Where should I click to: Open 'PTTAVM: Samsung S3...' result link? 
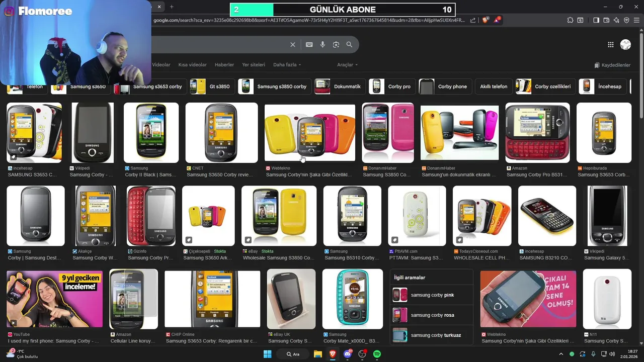(x=416, y=258)
